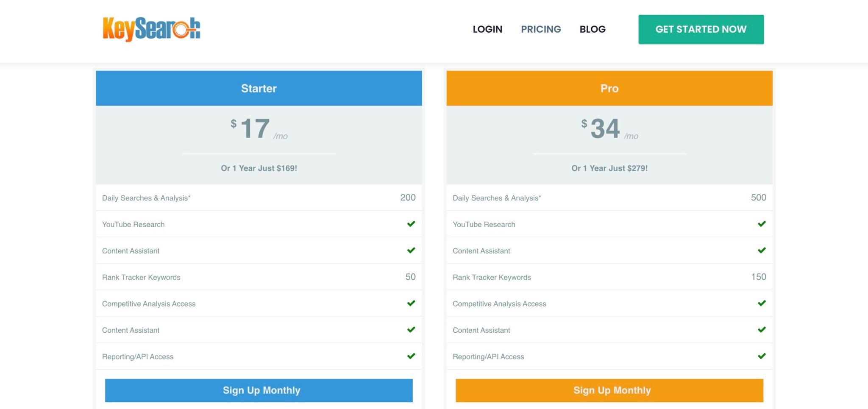Click the Starter YouTube Research checkmark
This screenshot has width=868, height=409.
[x=411, y=224]
